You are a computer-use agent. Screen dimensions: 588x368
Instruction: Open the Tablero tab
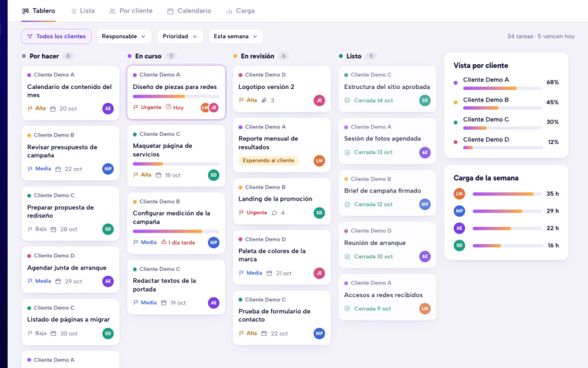39,11
